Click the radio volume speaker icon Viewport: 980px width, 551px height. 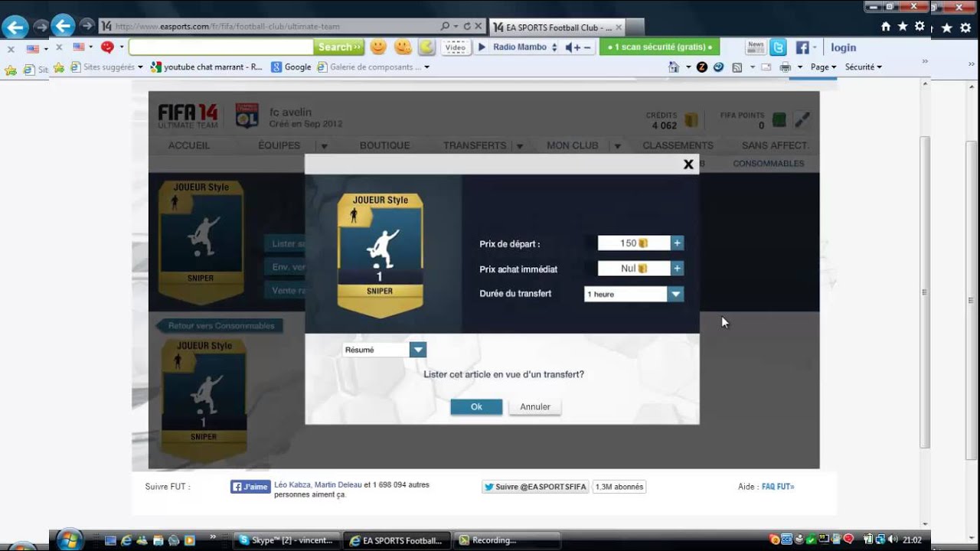572,47
